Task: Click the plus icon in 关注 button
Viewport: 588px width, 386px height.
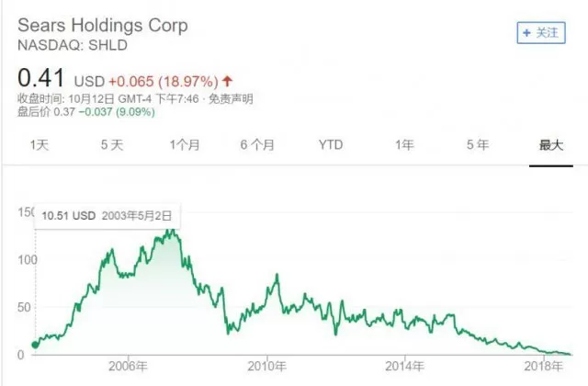Action: pos(526,33)
